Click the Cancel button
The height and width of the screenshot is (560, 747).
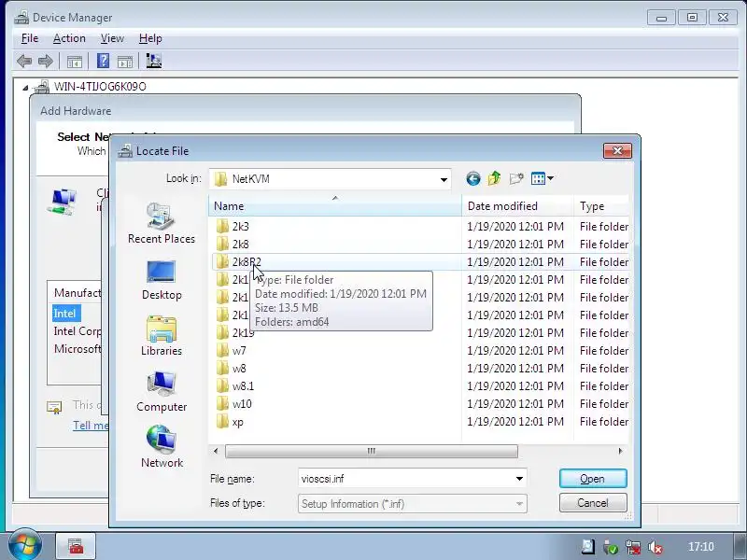click(593, 503)
